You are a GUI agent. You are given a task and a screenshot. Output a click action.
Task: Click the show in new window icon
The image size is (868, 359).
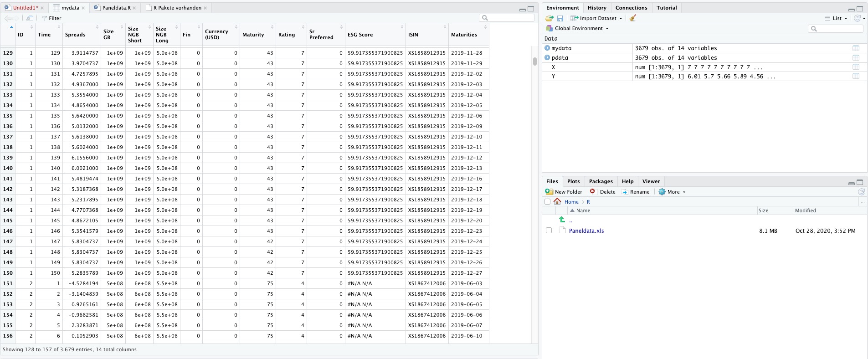click(30, 18)
